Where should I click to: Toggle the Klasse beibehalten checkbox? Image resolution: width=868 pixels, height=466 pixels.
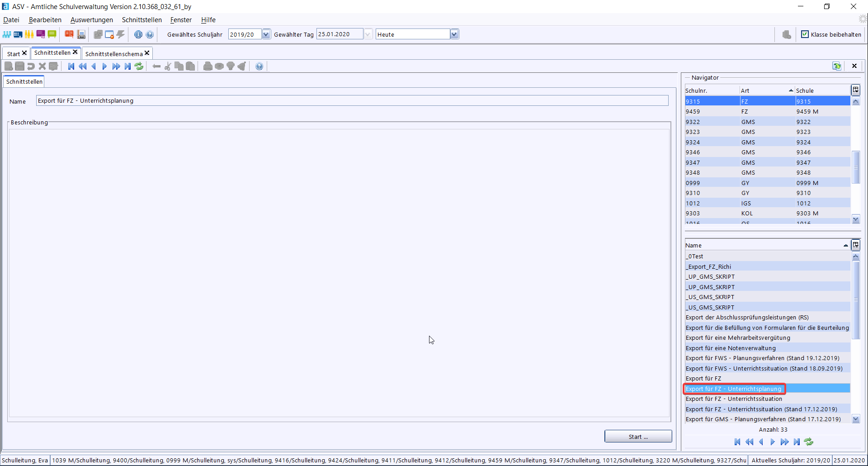tap(805, 34)
